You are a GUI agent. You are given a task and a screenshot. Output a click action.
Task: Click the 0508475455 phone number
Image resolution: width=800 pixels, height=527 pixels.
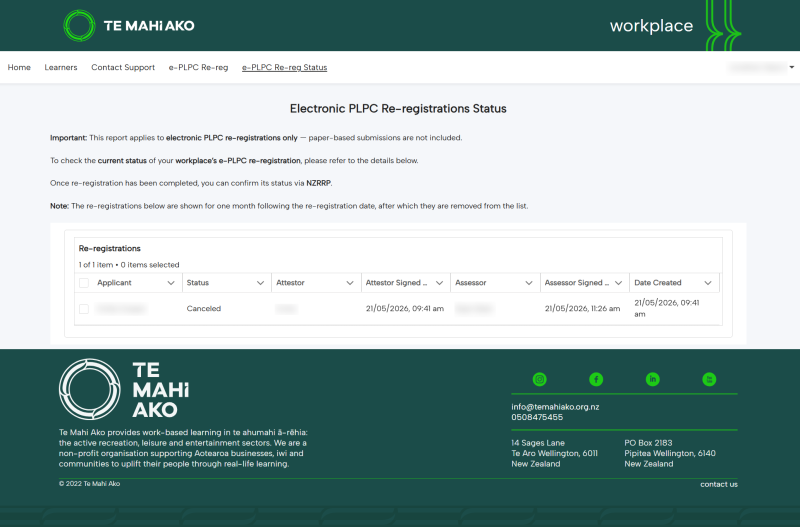(x=537, y=417)
